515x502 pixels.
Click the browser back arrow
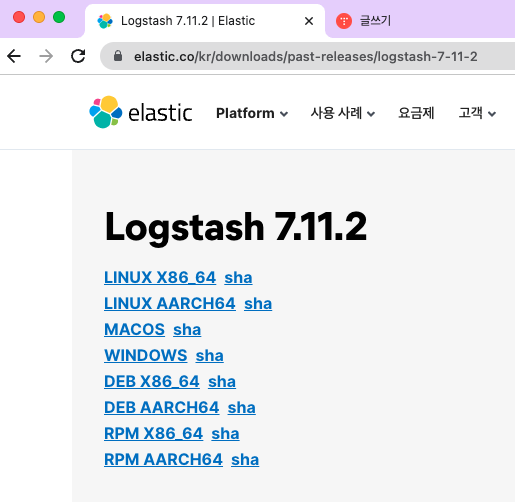click(x=14, y=56)
